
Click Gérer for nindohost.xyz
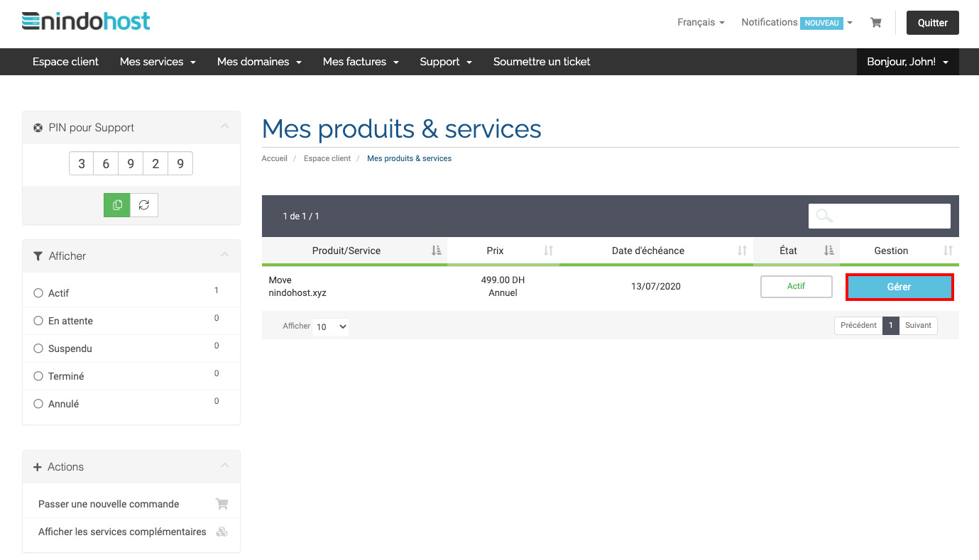[x=899, y=287]
